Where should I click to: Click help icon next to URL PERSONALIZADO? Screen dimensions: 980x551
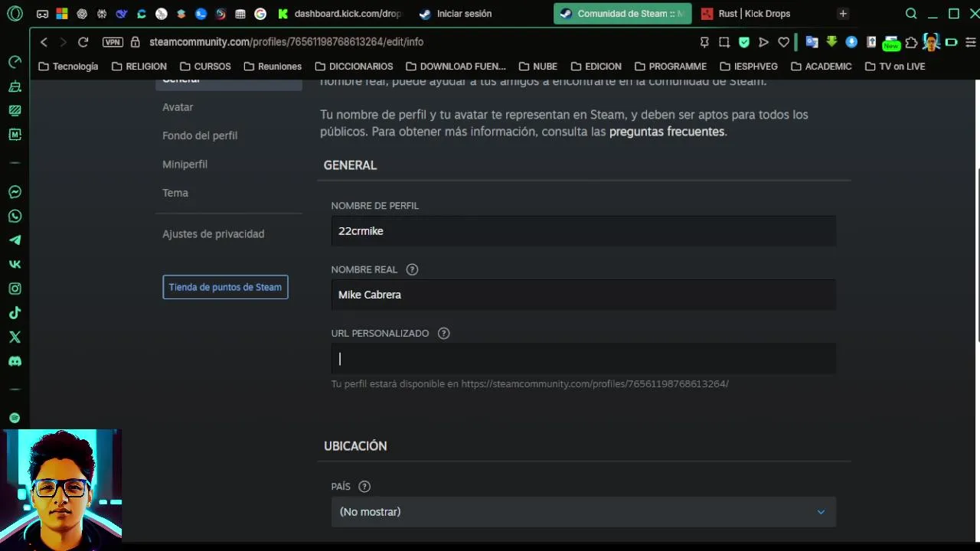443,334
